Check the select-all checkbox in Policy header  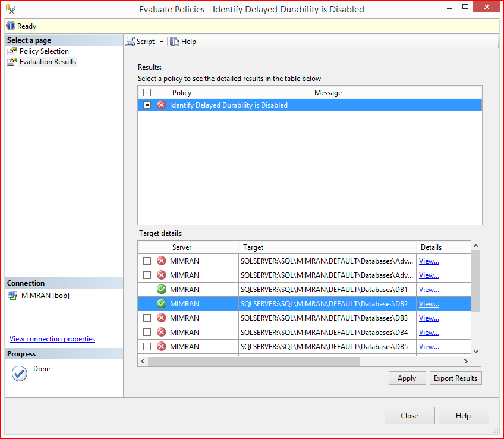coord(147,93)
